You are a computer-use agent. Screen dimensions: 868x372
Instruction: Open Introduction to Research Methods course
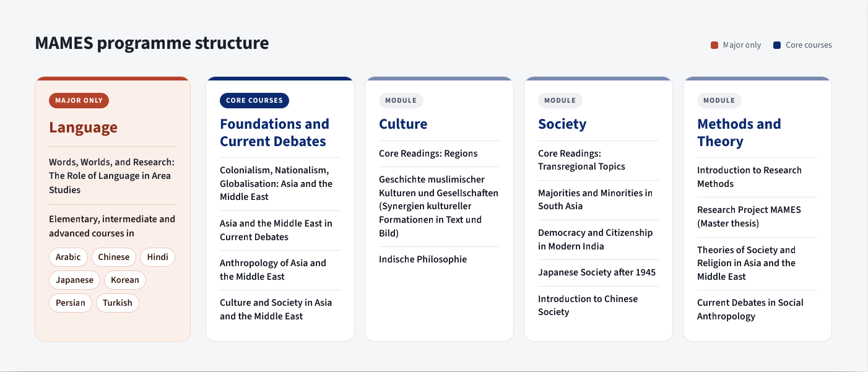[749, 177]
